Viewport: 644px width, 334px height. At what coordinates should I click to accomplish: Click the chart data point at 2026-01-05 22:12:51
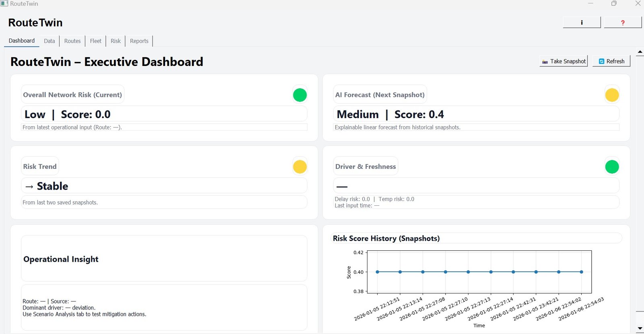(377, 272)
